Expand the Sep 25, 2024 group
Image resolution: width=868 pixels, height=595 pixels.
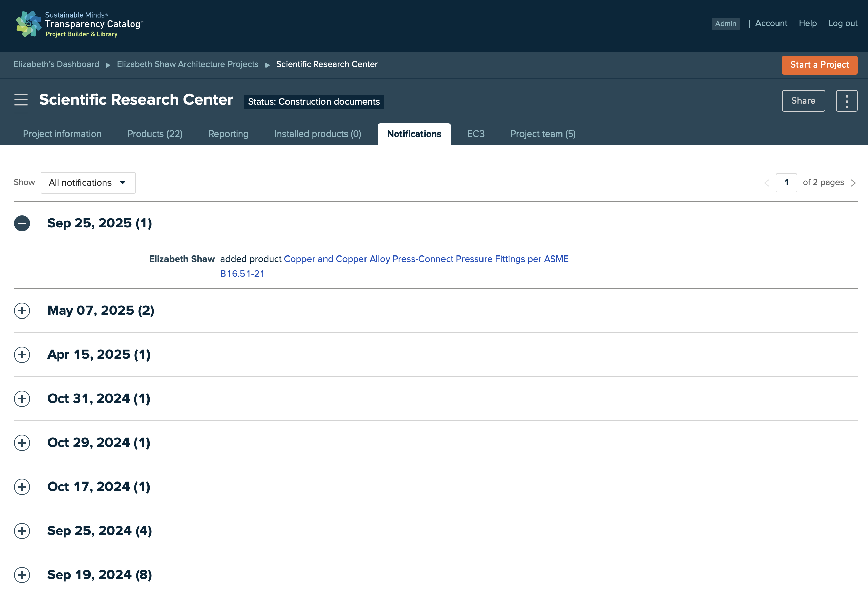22,531
